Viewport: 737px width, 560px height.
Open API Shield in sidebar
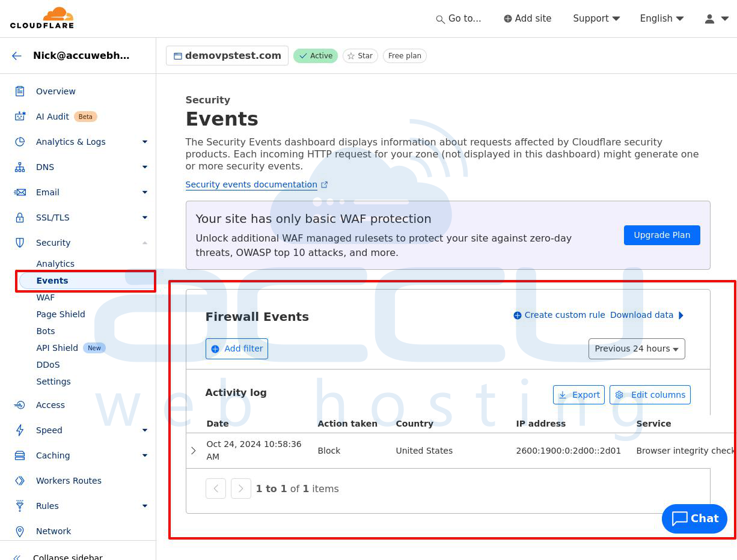point(57,348)
